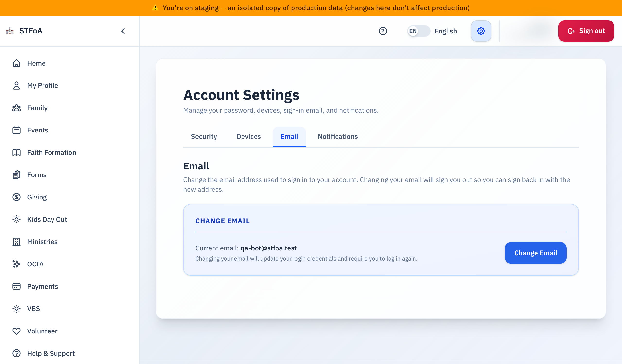Click the Help & Support question icon

[x=16, y=353]
